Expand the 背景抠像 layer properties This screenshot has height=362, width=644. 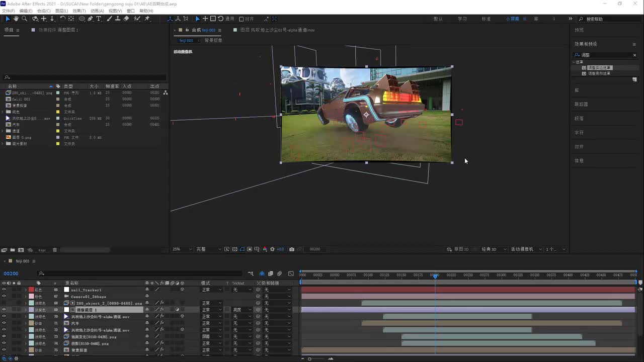coord(26,350)
